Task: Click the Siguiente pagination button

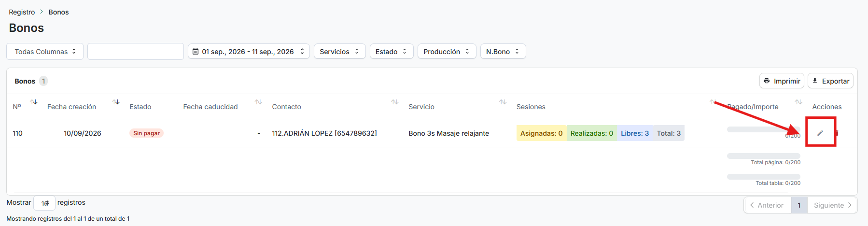Action: coord(832,205)
